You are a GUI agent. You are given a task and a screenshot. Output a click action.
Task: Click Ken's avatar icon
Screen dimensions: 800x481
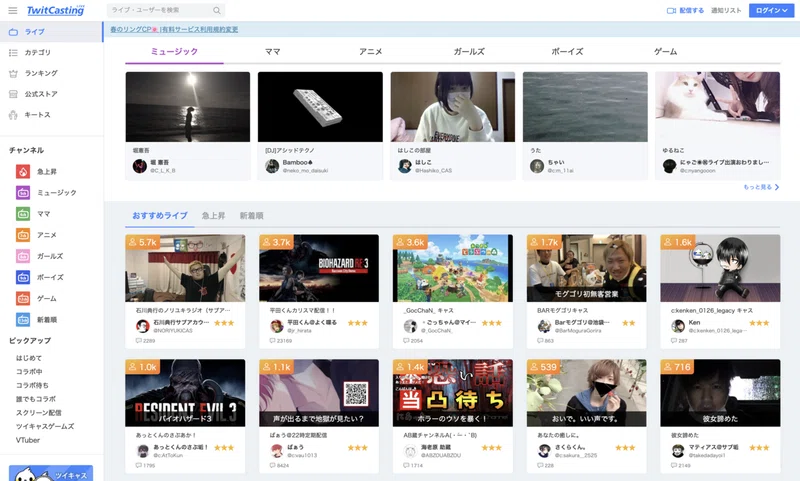678,326
